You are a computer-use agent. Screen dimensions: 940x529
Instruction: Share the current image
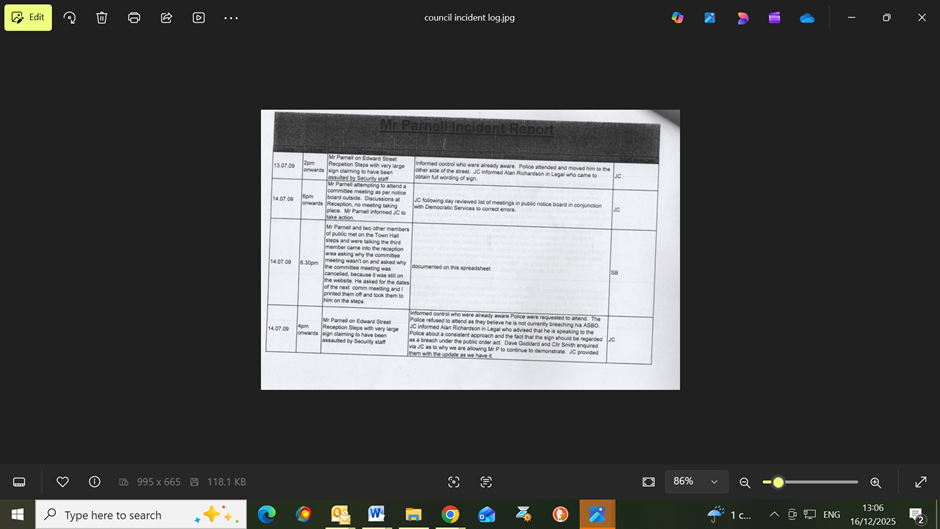[166, 18]
